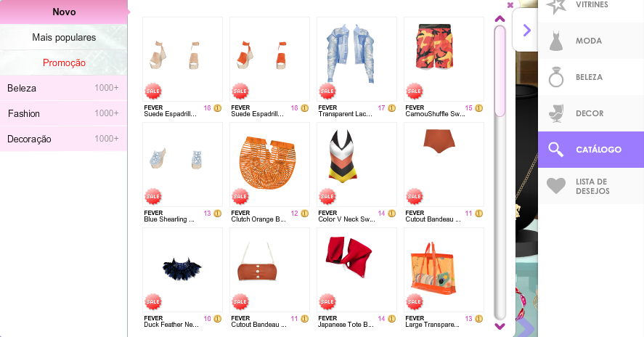This screenshot has height=337, width=644.
Task: Open Lista de Desejos heart icon
Action: [555, 186]
